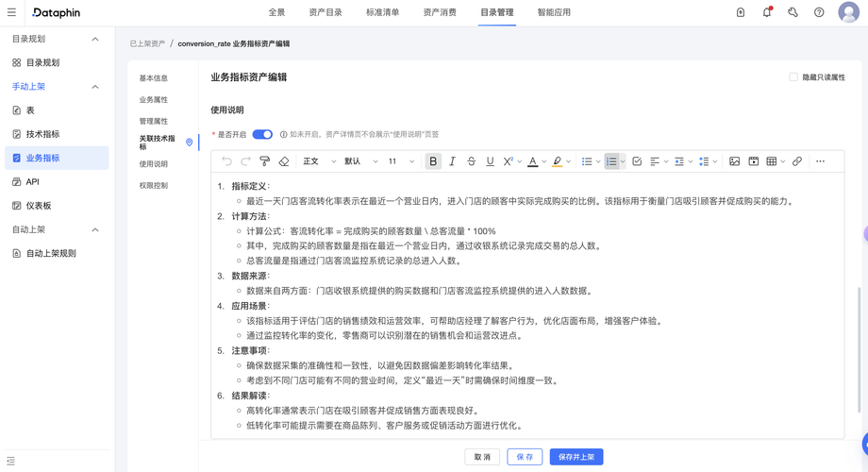Open the font size 11 dropdown
868x472 pixels.
(x=401, y=161)
